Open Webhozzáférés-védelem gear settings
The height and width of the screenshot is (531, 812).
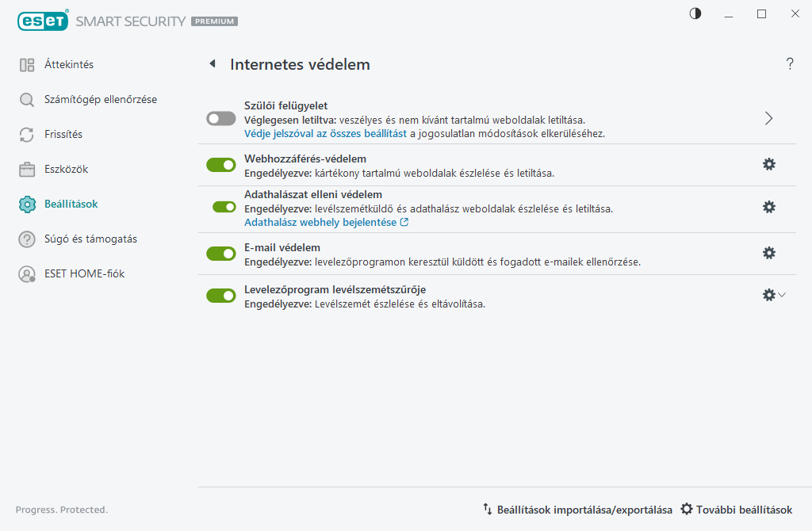point(768,164)
